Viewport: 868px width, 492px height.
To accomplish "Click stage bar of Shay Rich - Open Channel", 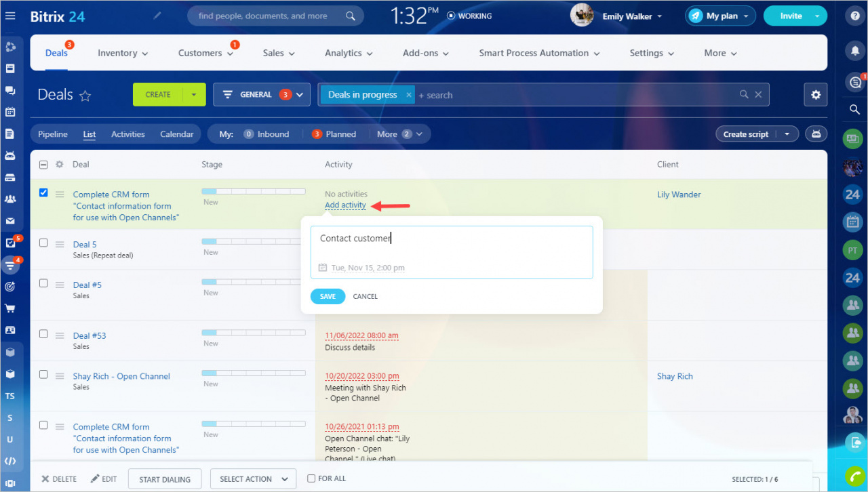I will tap(254, 373).
